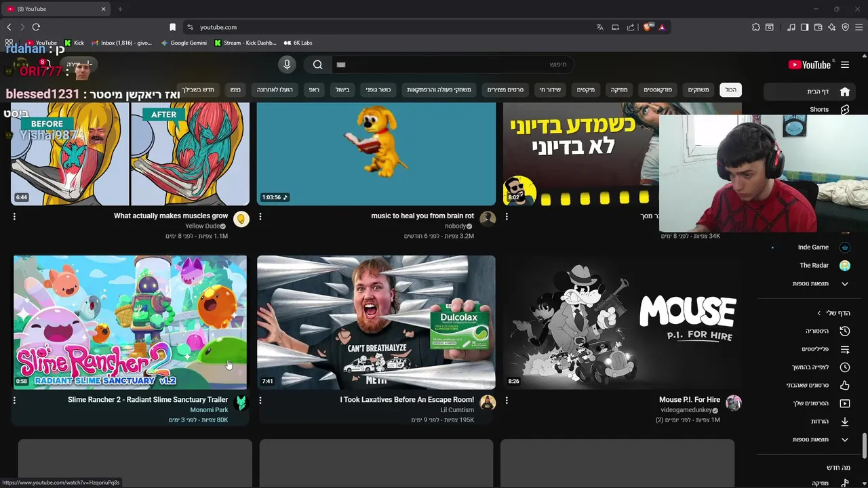Select the 'מיקסים' (Mixes) filter chip
The width and height of the screenshot is (868, 488).
pyautogui.click(x=586, y=89)
